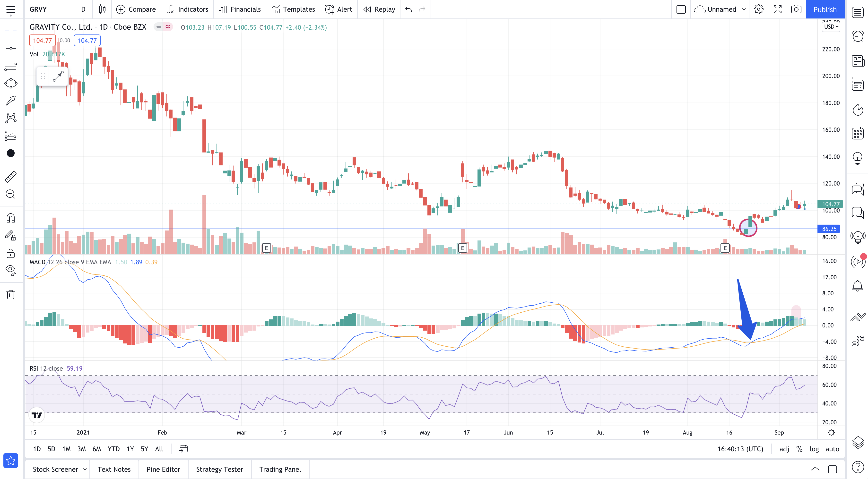Expand the Stock Screener dropdown chevron
The image size is (868, 479).
[85, 469]
